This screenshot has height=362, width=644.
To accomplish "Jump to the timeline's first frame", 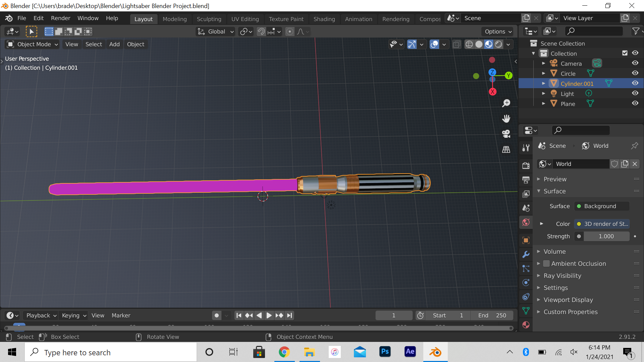I will [x=239, y=315].
